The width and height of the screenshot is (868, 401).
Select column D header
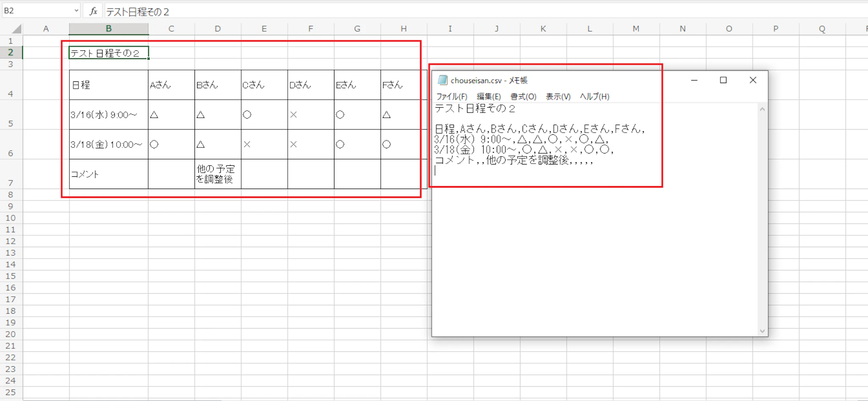(x=217, y=29)
